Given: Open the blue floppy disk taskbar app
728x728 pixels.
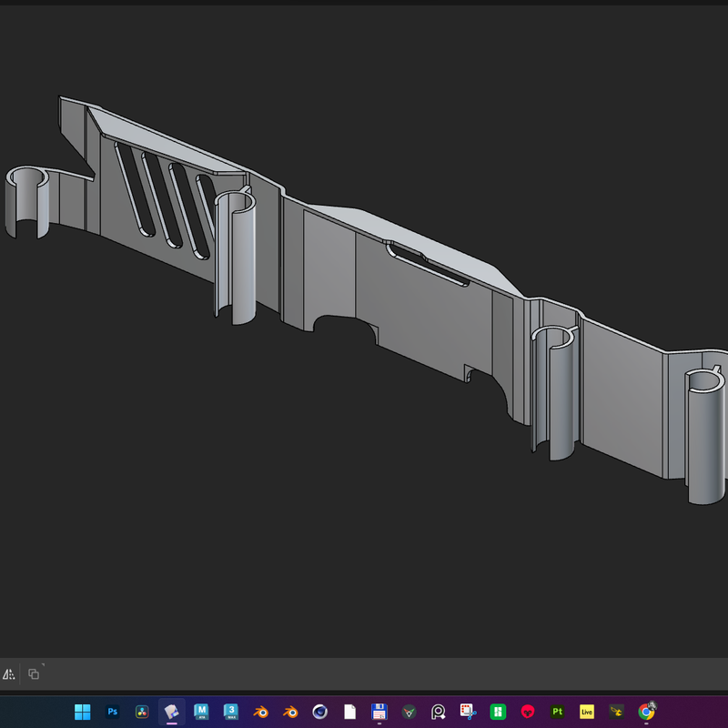Looking at the screenshot, I should [x=379, y=712].
